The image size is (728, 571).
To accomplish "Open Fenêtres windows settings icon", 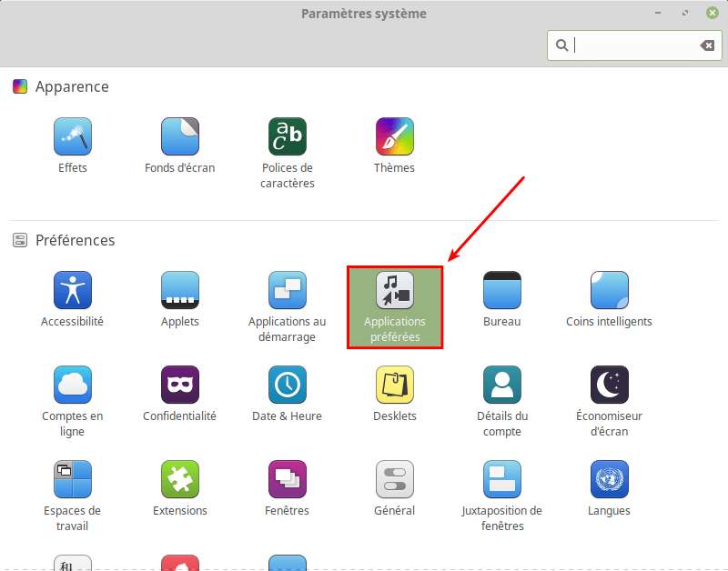I will [x=288, y=479].
